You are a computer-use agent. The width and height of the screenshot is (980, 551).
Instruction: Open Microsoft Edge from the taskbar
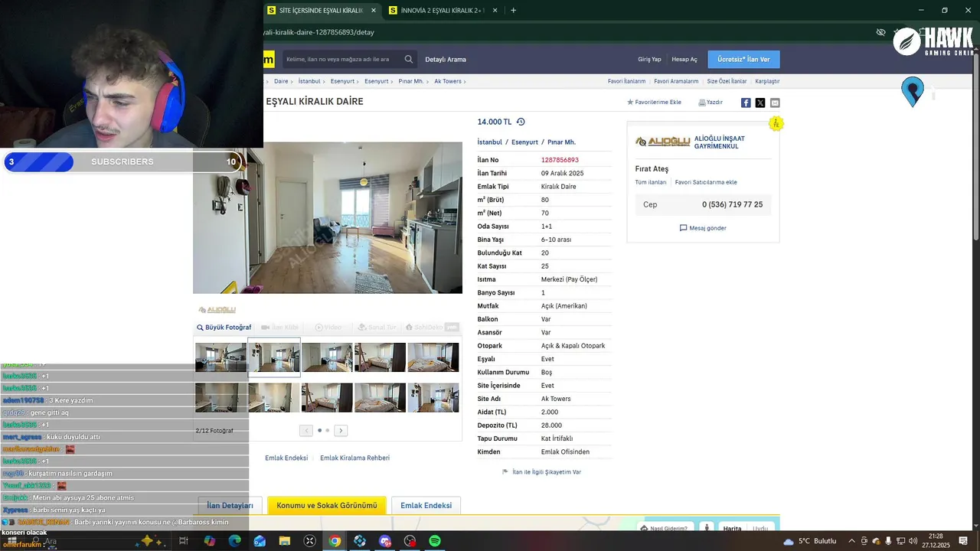coord(234,541)
